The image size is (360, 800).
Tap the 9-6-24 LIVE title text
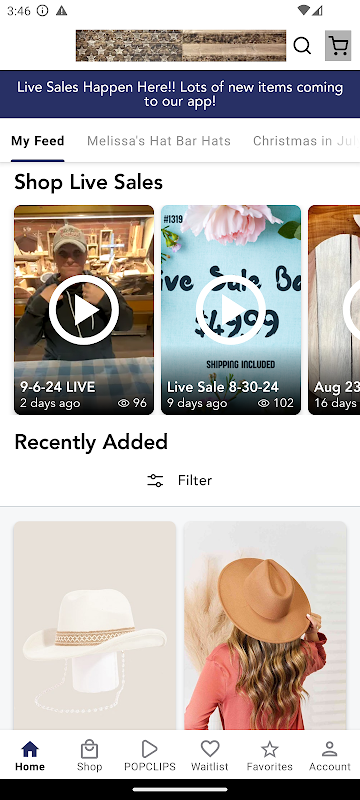point(58,387)
